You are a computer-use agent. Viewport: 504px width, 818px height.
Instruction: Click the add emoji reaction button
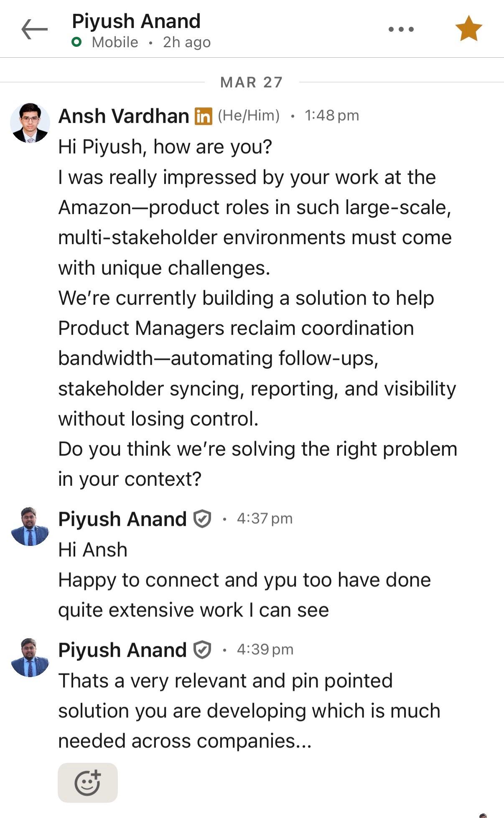pos(88,782)
